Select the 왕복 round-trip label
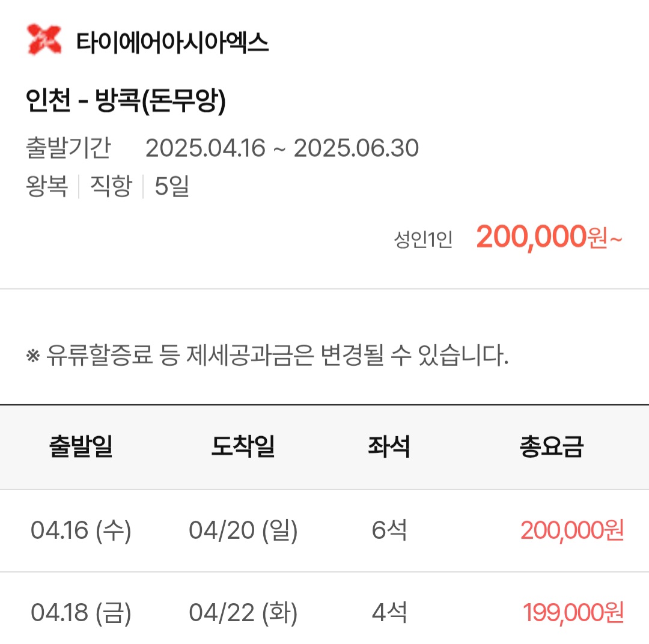 pyautogui.click(x=47, y=186)
